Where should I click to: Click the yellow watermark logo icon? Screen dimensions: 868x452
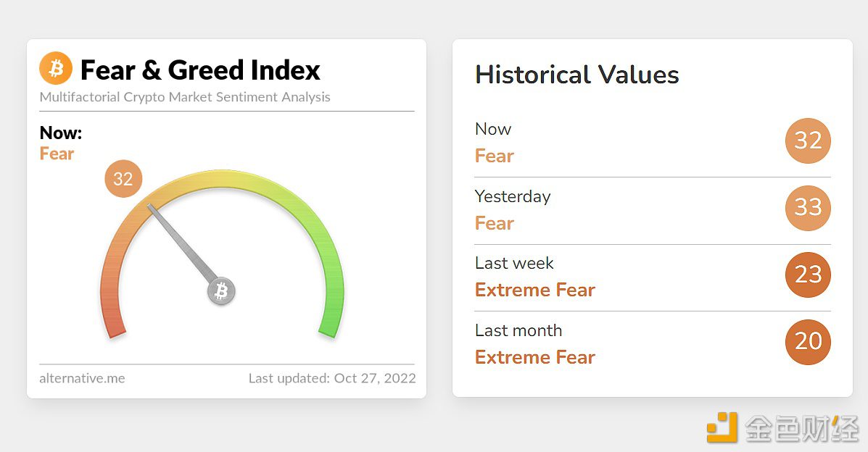(x=722, y=427)
